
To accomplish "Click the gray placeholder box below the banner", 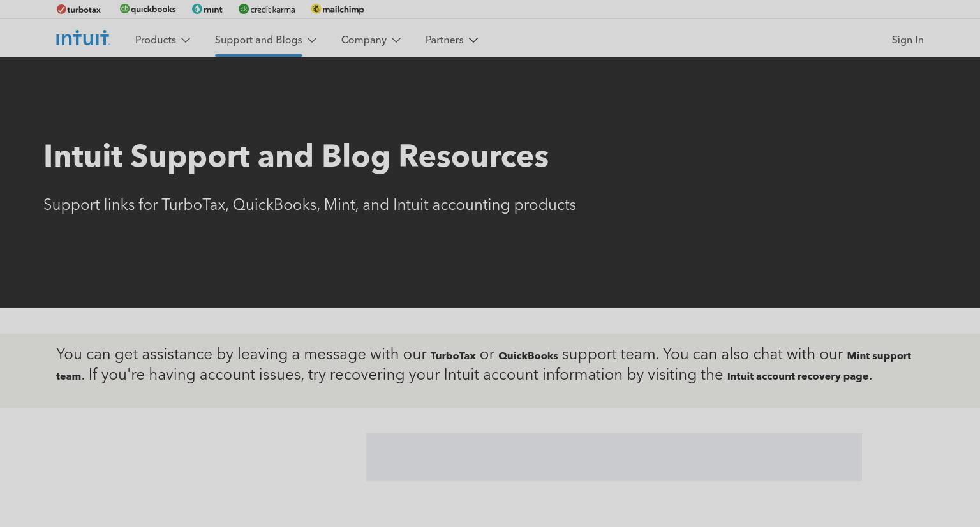I will coord(614,457).
